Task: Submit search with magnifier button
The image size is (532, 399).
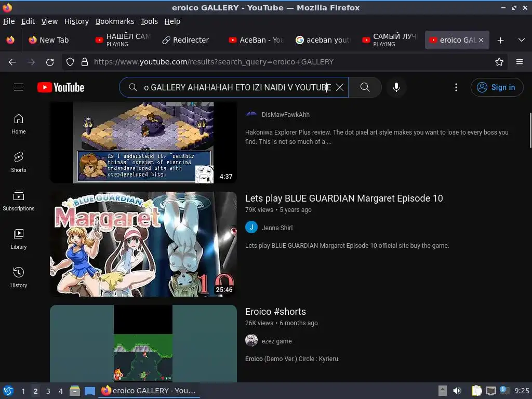Action: pyautogui.click(x=365, y=87)
